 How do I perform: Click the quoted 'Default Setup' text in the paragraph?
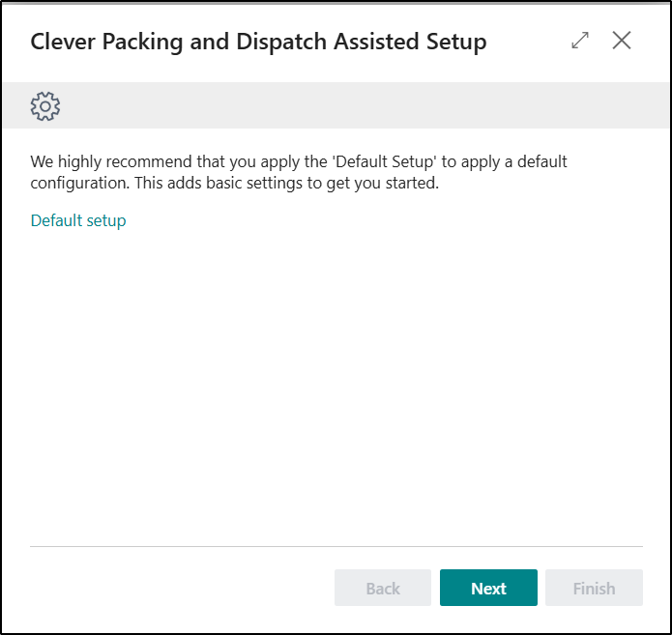385,161
